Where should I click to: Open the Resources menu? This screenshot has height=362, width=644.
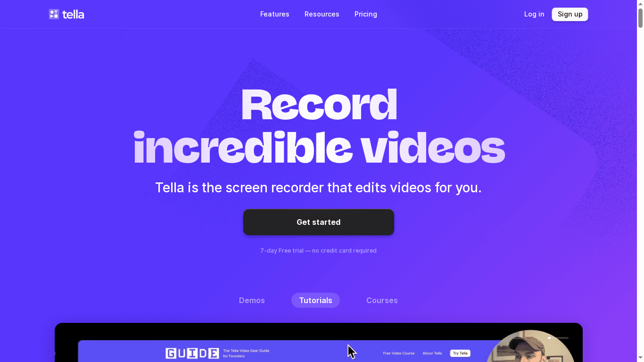coord(322,14)
